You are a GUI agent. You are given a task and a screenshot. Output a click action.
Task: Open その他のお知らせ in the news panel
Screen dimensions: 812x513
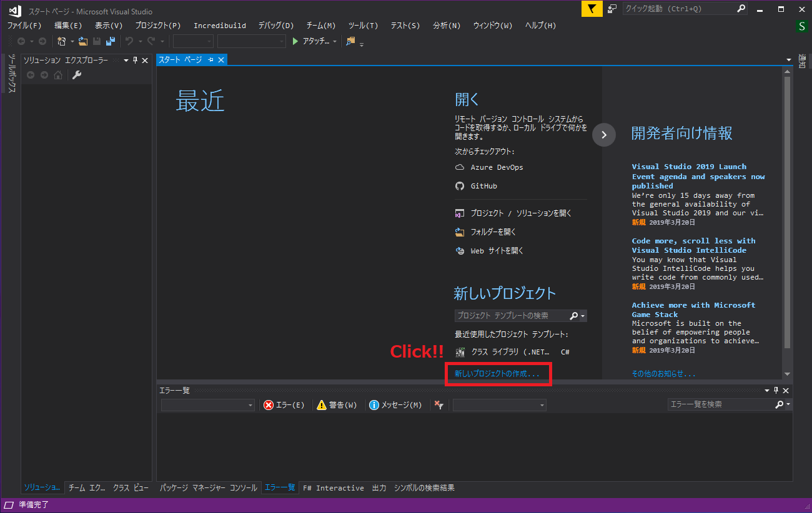click(x=663, y=373)
